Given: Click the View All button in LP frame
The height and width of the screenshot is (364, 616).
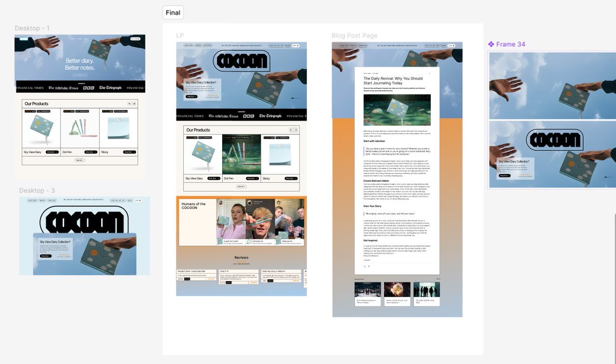Looking at the screenshot, I should coord(241,186).
